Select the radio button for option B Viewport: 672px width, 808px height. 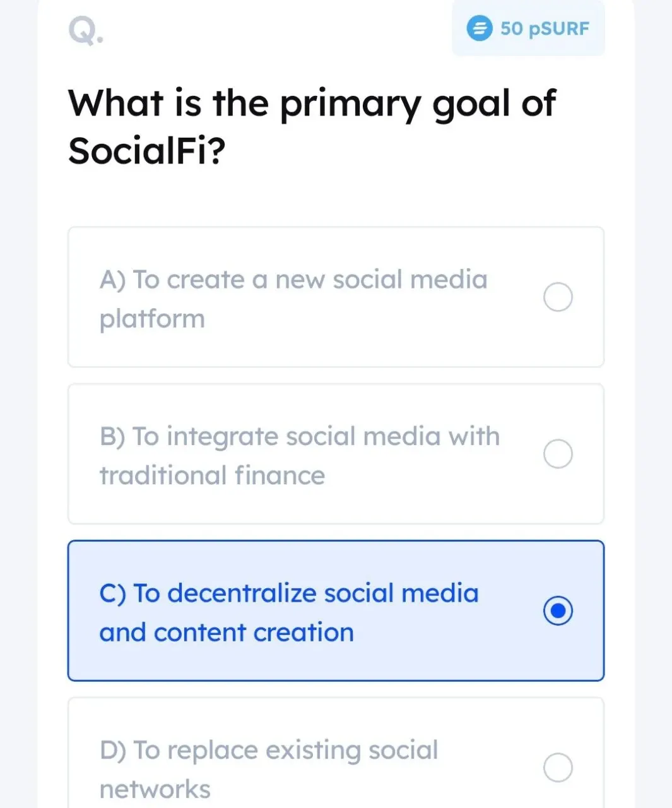(x=558, y=453)
